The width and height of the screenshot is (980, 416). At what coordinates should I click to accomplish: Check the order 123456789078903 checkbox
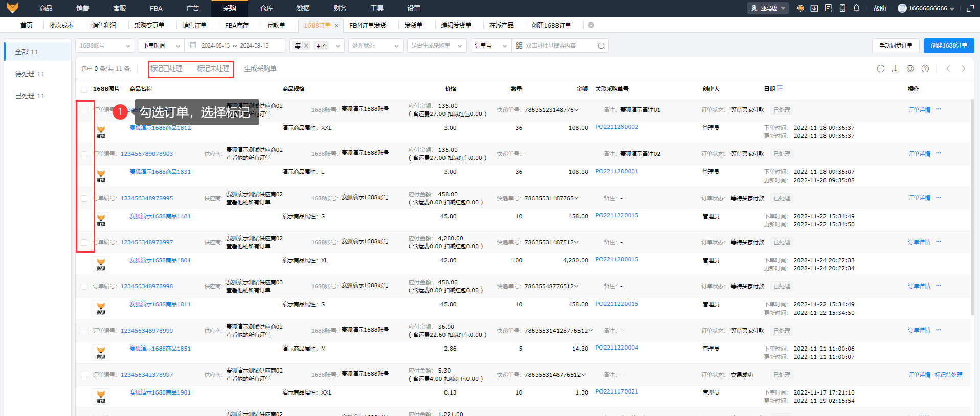point(84,154)
